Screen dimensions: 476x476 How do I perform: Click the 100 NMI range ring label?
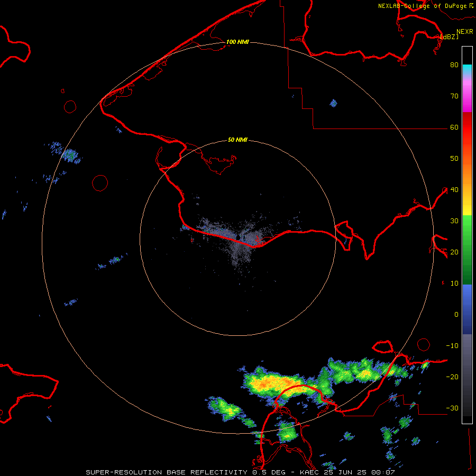237,42
